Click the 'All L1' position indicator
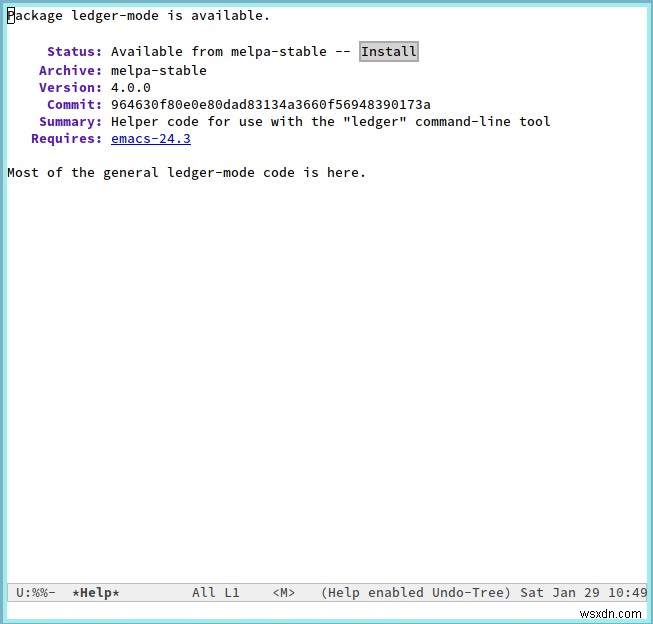 pos(216,592)
